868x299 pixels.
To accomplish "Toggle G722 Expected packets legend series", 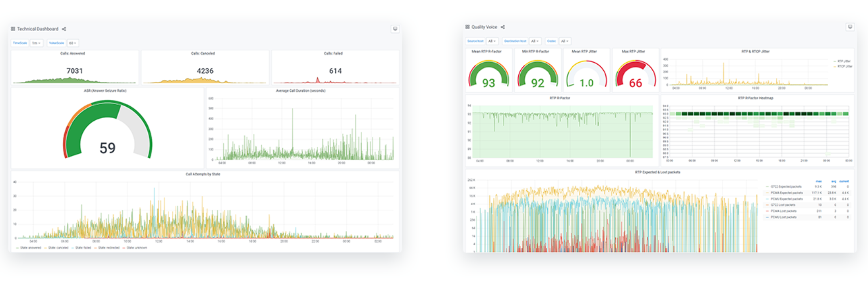I will (x=786, y=187).
